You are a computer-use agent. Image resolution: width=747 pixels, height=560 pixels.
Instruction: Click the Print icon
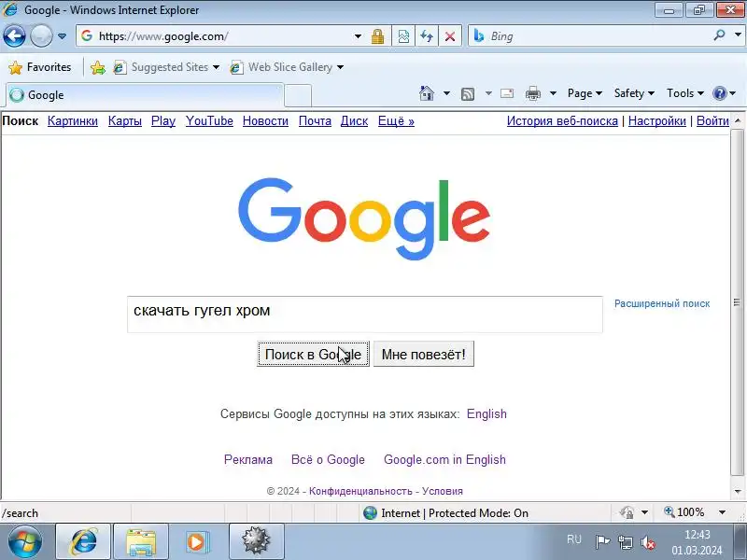(x=533, y=94)
